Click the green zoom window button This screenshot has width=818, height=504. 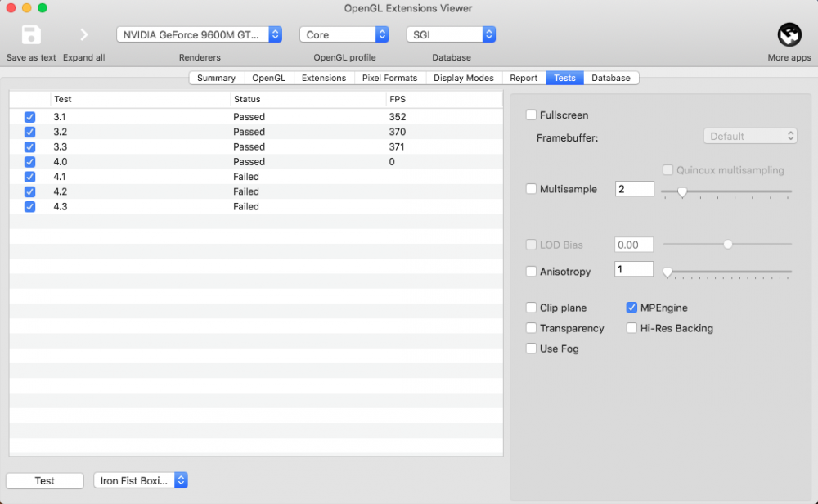point(43,8)
